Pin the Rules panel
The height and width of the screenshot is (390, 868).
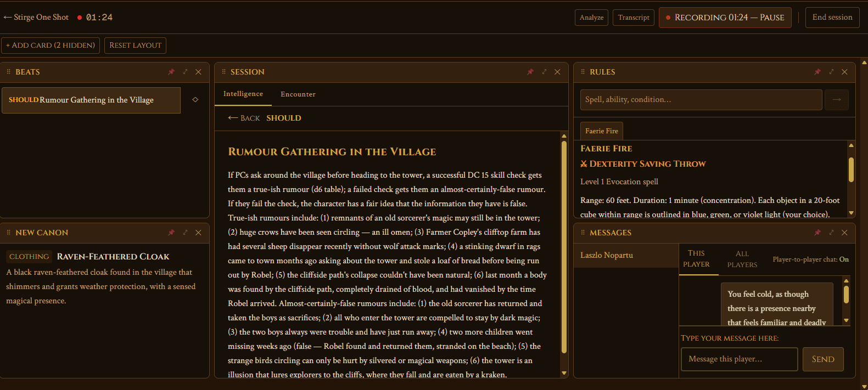click(817, 72)
